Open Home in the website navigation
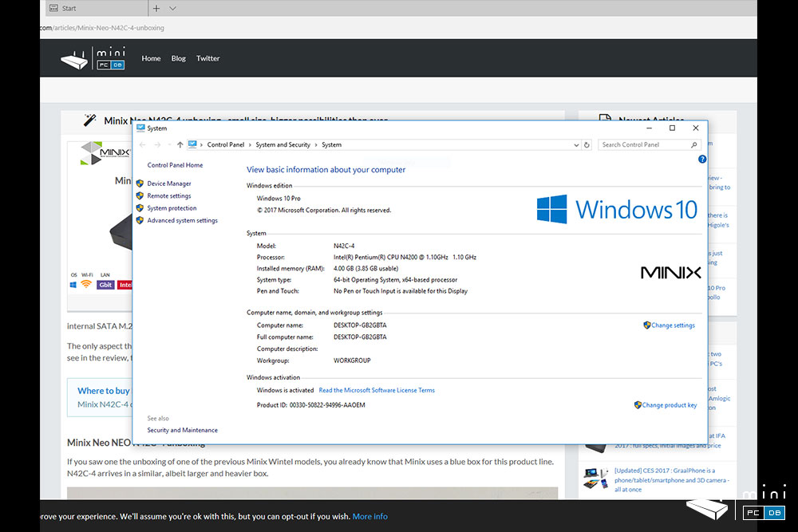Image resolution: width=798 pixels, height=532 pixels. [x=151, y=58]
